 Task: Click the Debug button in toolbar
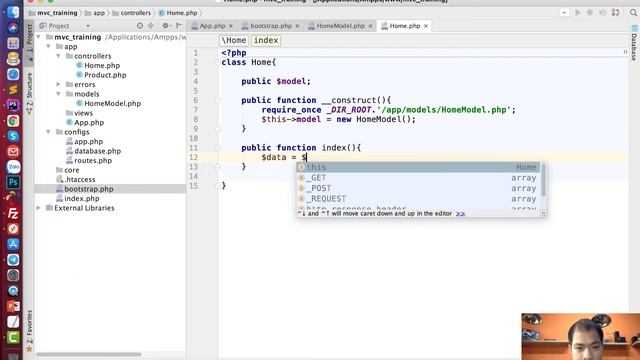(x=590, y=13)
